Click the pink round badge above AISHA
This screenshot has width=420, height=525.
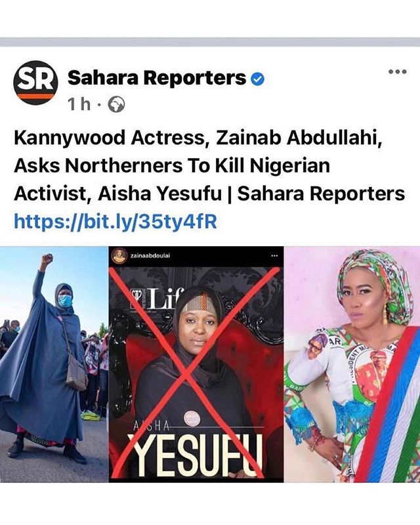[192, 419]
